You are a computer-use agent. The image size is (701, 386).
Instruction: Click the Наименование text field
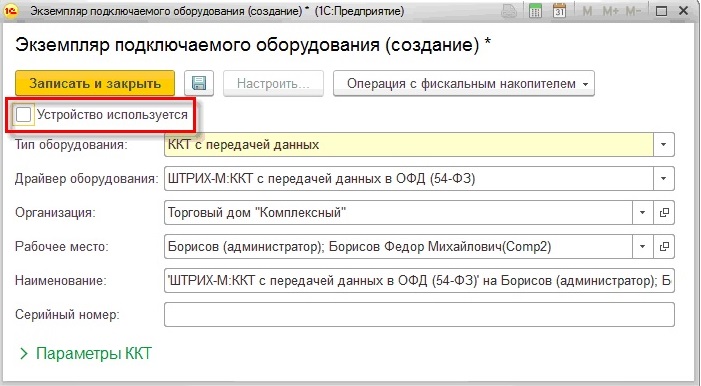point(419,280)
